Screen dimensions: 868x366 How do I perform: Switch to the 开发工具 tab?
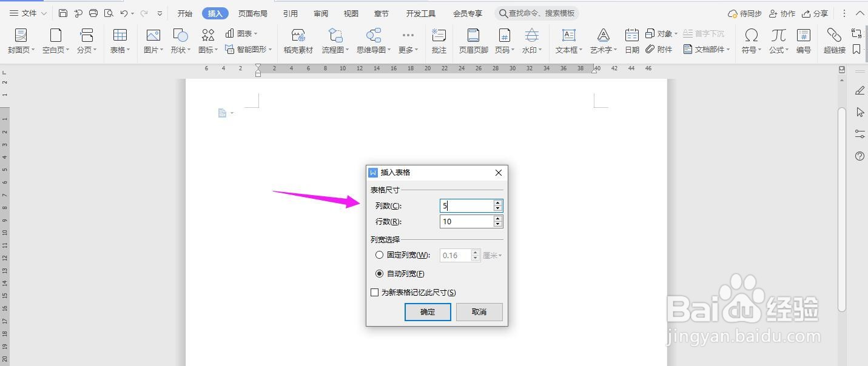[421, 13]
